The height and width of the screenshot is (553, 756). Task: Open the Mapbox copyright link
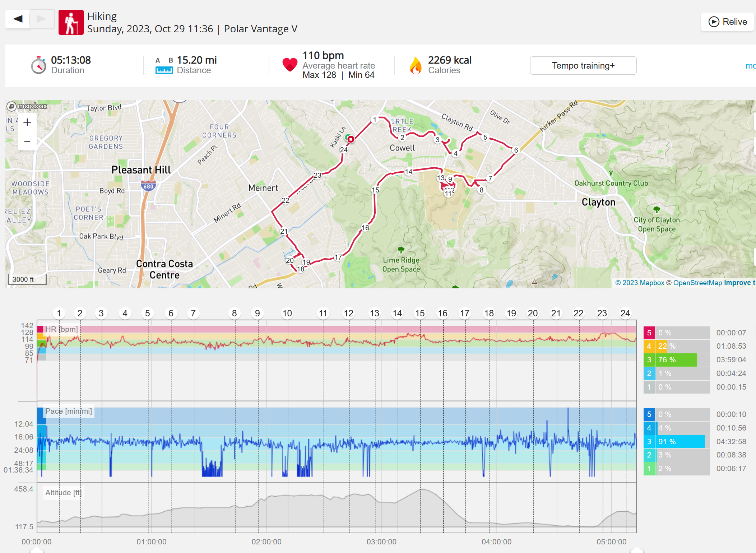tap(640, 283)
